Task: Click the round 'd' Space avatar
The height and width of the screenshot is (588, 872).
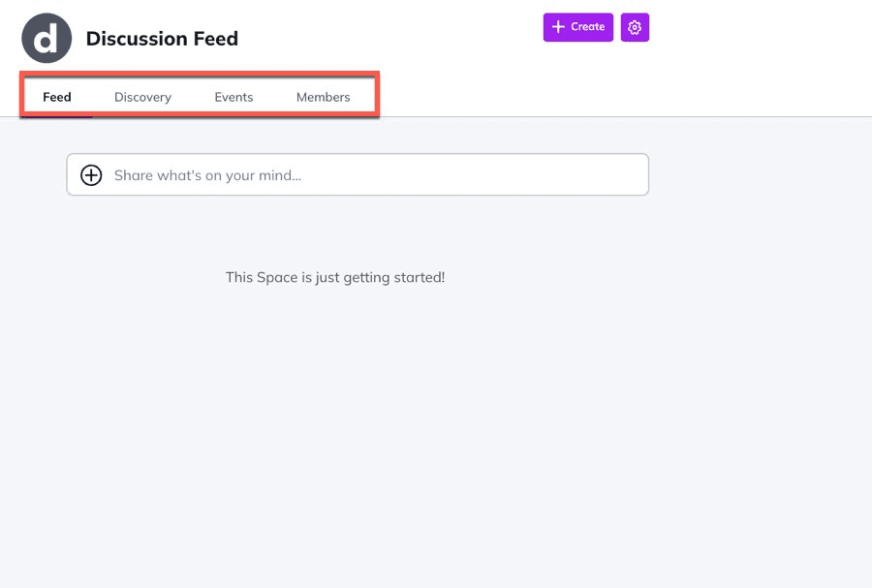Action: pos(47,39)
